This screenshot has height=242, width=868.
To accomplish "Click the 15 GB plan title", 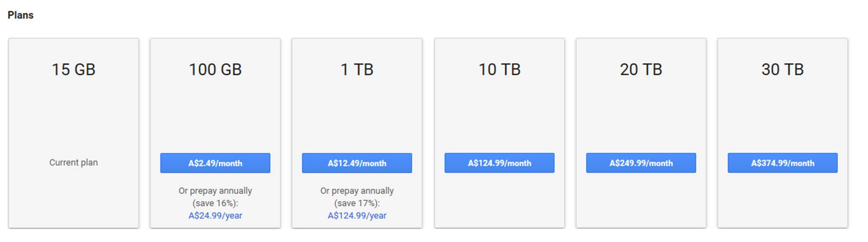I will click(74, 69).
